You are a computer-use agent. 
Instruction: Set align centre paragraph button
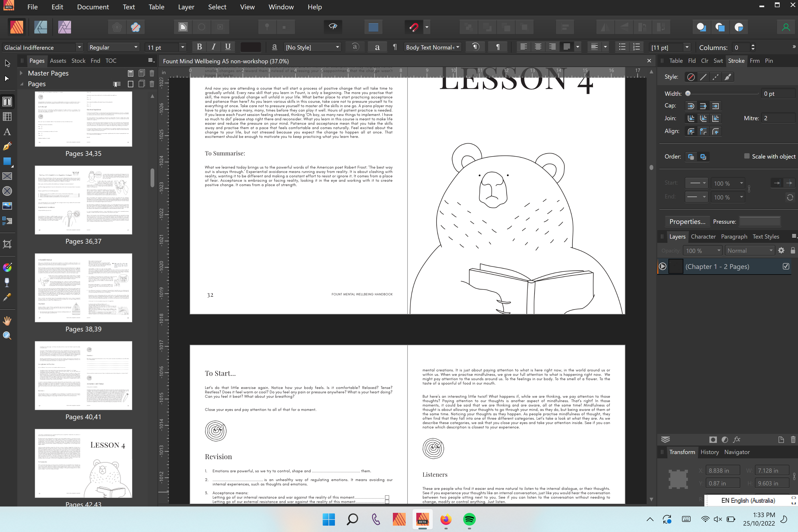click(538, 47)
